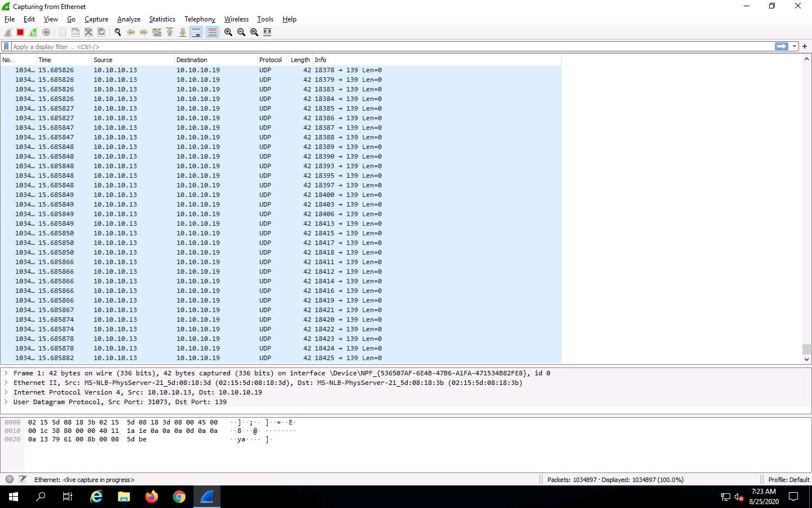Viewport: 812px width, 508px height.
Task: Open display filter history dropdown
Action: point(795,46)
